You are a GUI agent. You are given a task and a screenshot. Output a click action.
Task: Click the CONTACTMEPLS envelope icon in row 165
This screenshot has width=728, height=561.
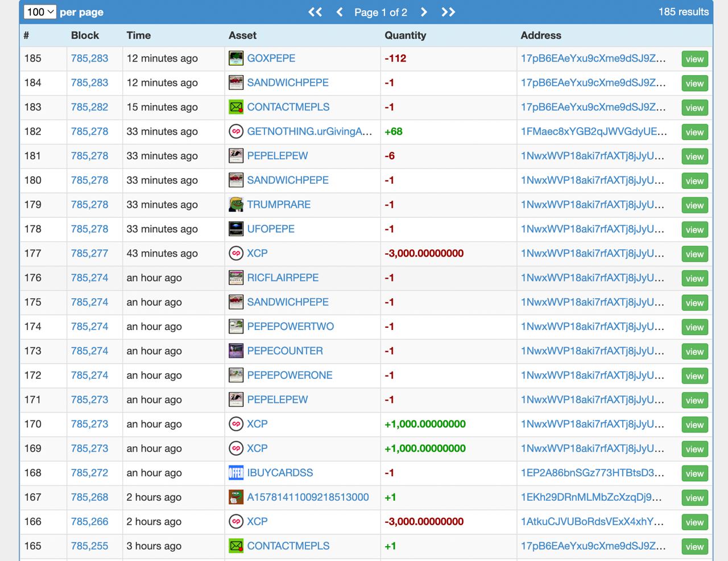236,546
